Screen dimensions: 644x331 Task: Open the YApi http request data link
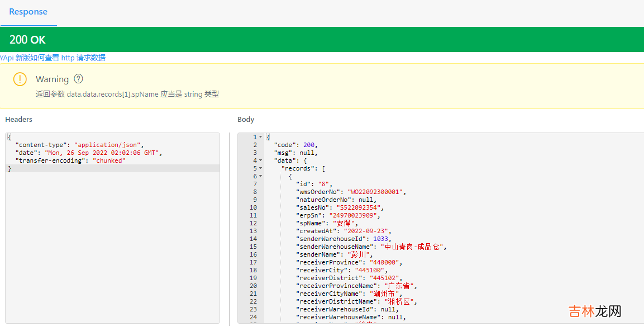point(53,58)
